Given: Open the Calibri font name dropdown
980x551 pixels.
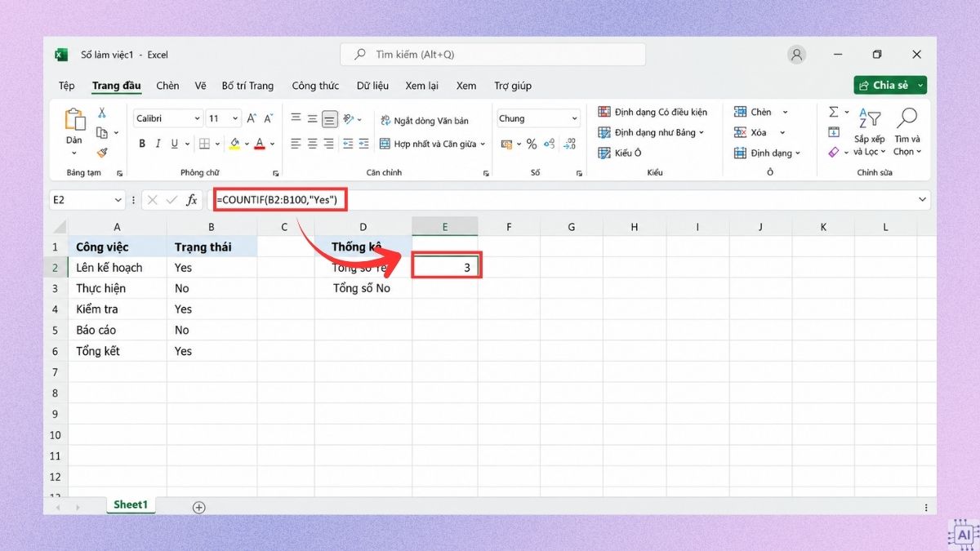Looking at the screenshot, I should click(x=197, y=118).
